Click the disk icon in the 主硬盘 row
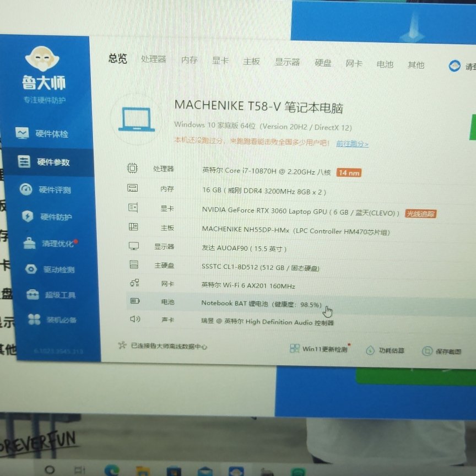Image resolution: width=476 pixels, height=476 pixels. (134, 264)
